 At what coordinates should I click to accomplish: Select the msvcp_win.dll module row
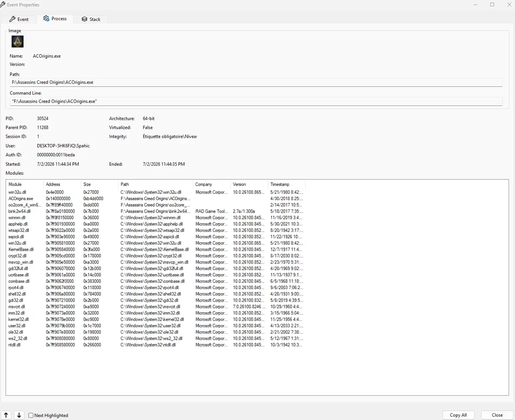pos(156,262)
